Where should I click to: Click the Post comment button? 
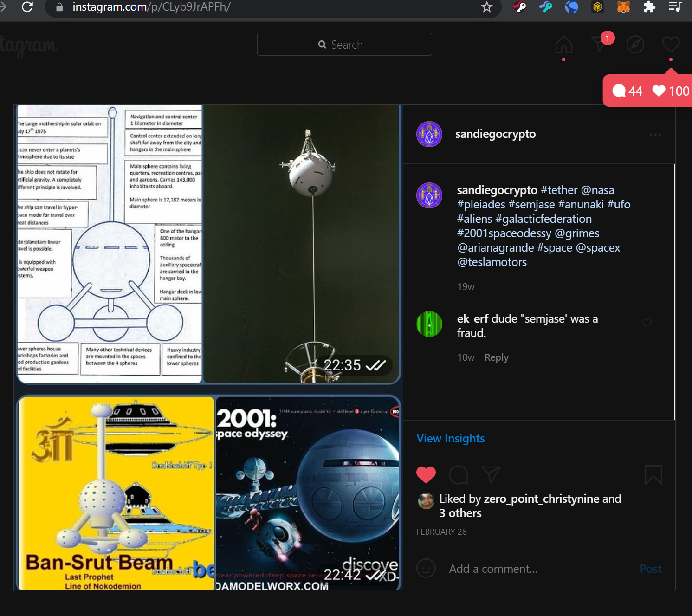click(651, 569)
